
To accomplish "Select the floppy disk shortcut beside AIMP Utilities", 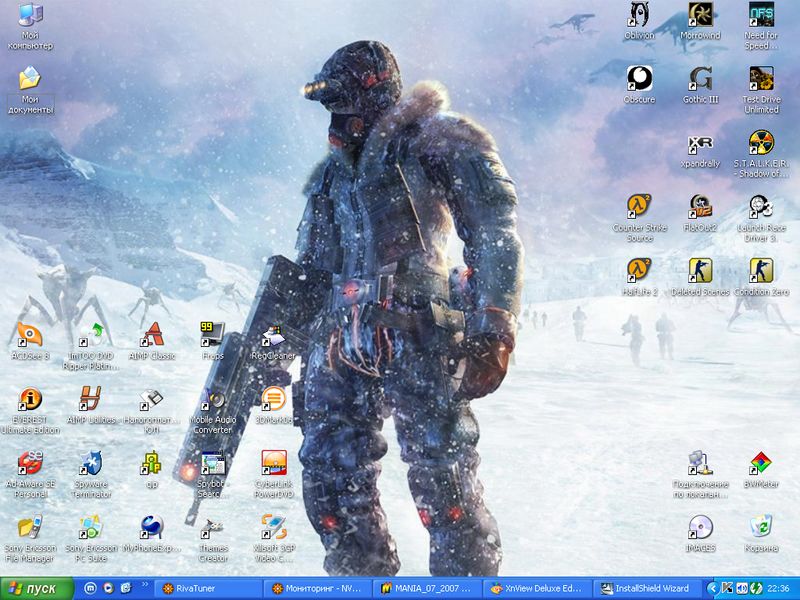I will (x=152, y=399).
